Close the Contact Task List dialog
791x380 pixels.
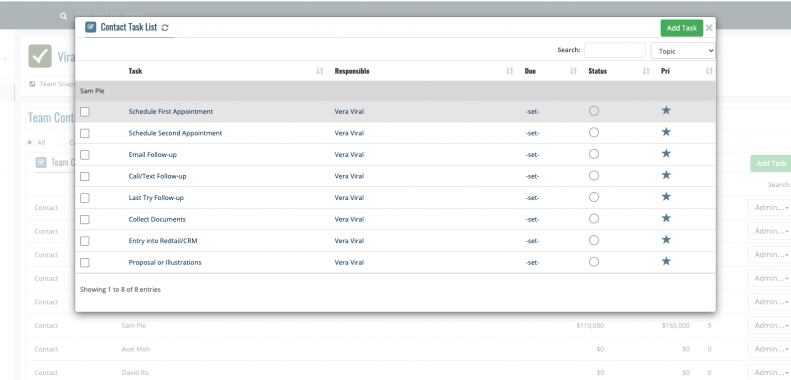point(709,28)
